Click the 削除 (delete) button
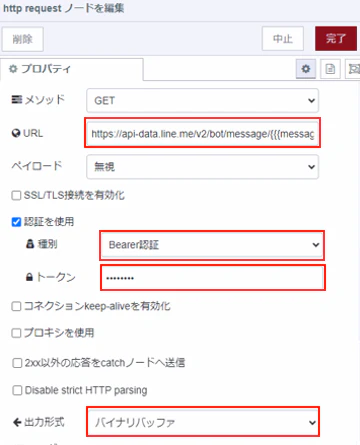 (x=23, y=39)
